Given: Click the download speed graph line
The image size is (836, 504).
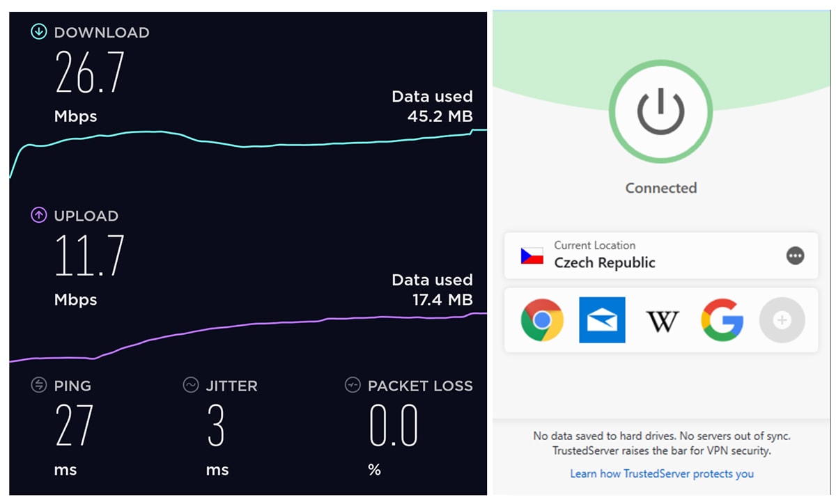Looking at the screenshot, I should coord(248,143).
